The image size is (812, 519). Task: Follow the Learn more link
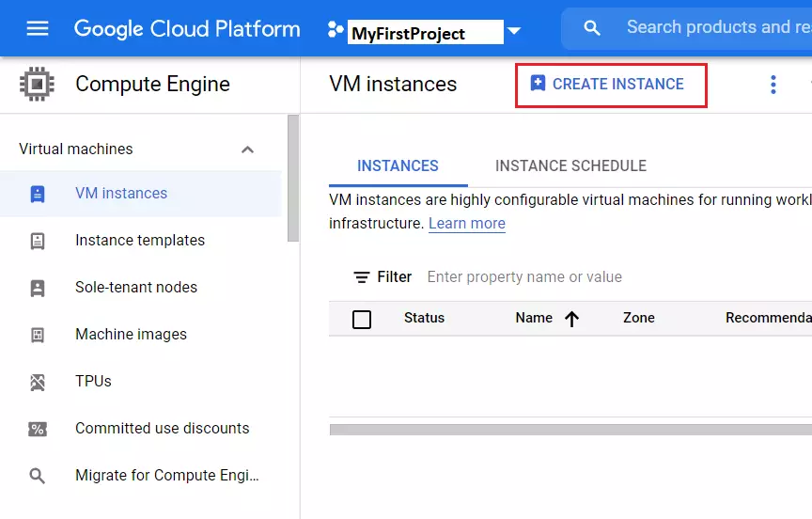pyautogui.click(x=466, y=223)
